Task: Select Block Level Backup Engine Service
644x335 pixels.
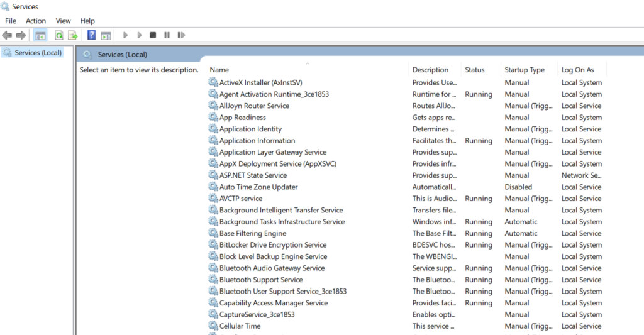Action: click(x=273, y=256)
